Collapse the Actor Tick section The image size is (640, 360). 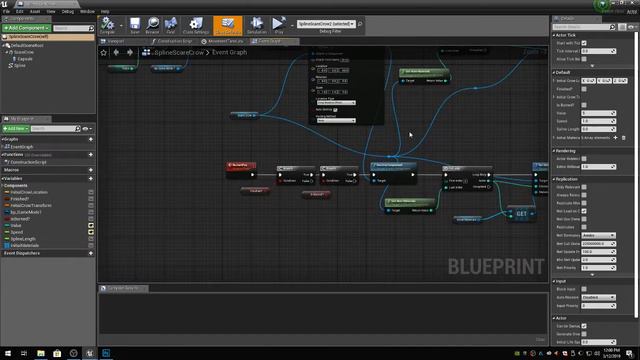554,36
